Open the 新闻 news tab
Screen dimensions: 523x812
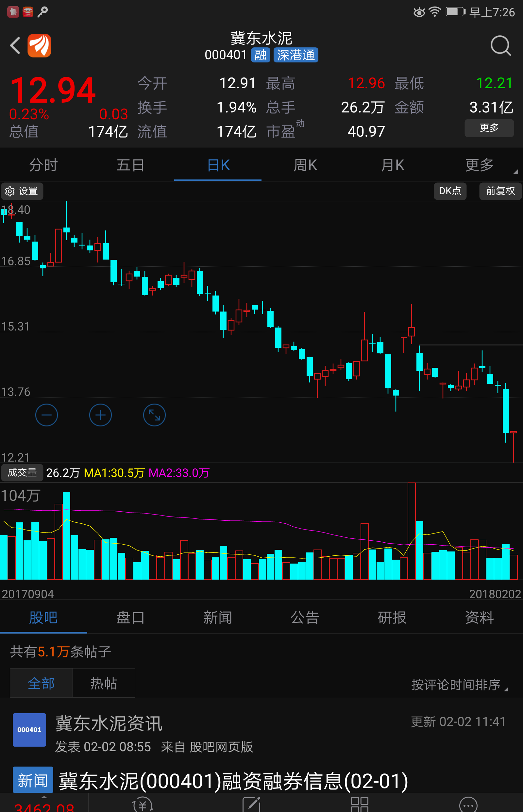[x=218, y=617]
